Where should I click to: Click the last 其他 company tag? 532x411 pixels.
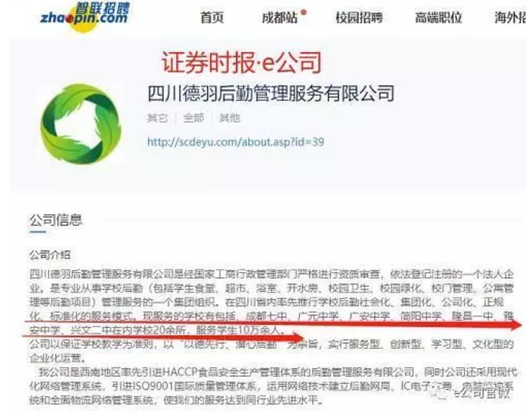point(229,118)
